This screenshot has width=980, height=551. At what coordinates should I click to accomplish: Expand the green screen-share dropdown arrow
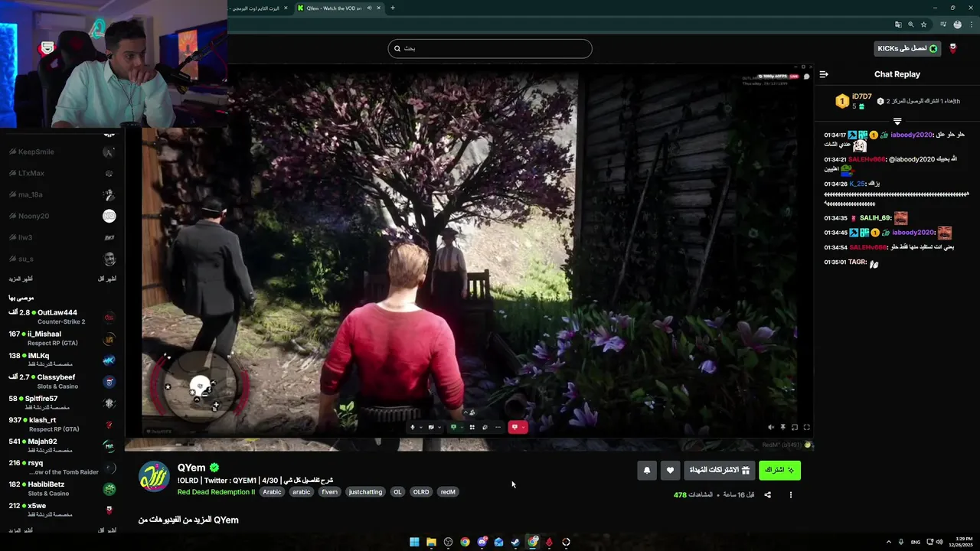tap(462, 427)
